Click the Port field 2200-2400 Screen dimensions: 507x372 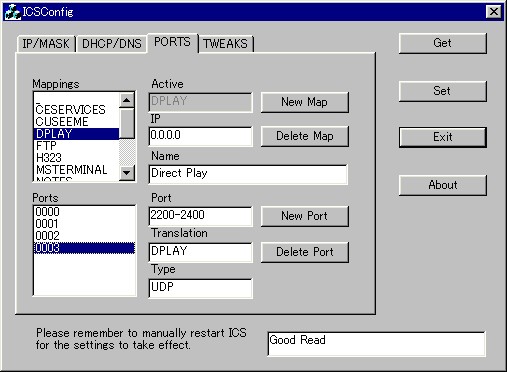pos(200,216)
